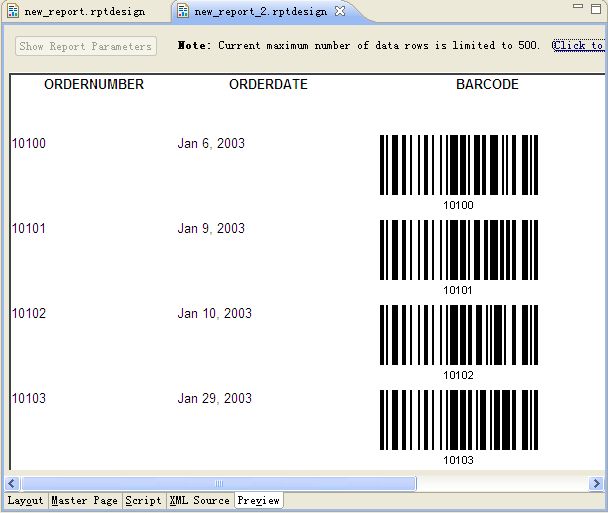Select the new_report_2.rptdesign tab label

point(262,12)
